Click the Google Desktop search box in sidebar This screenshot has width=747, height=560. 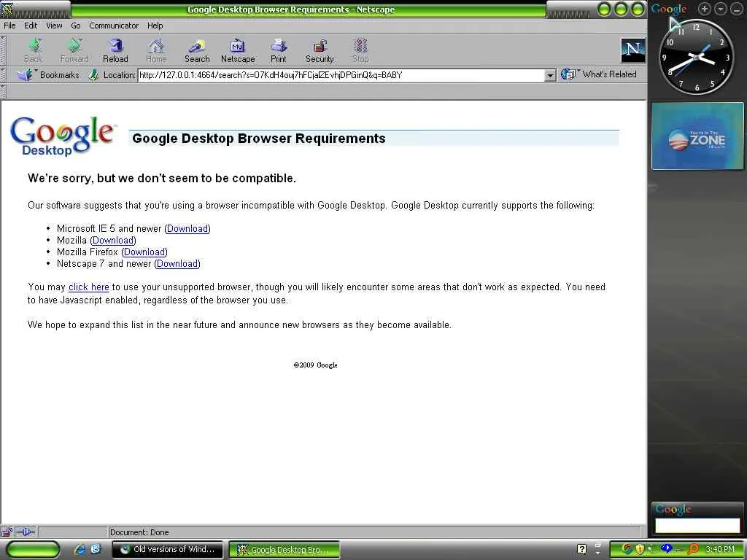(x=697, y=526)
